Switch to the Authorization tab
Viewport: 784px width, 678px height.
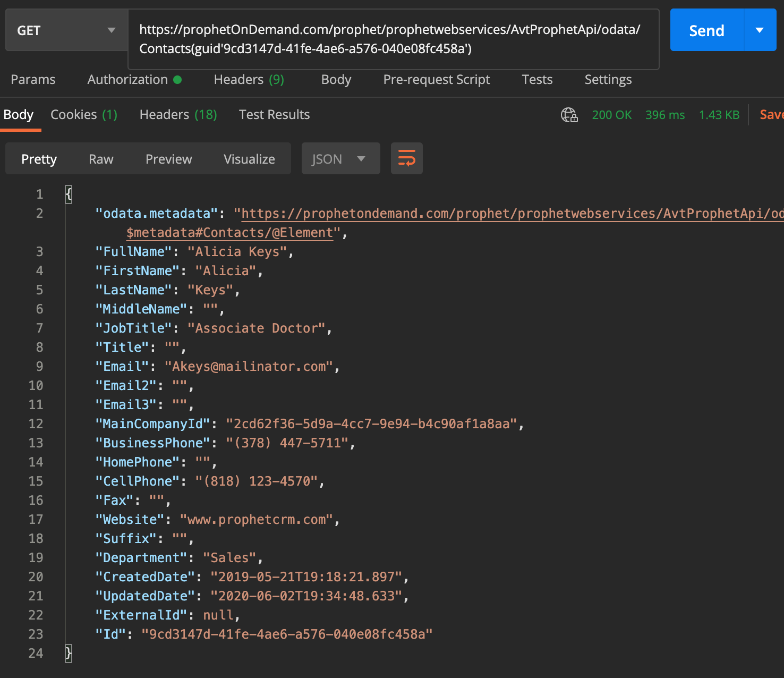[x=134, y=80]
